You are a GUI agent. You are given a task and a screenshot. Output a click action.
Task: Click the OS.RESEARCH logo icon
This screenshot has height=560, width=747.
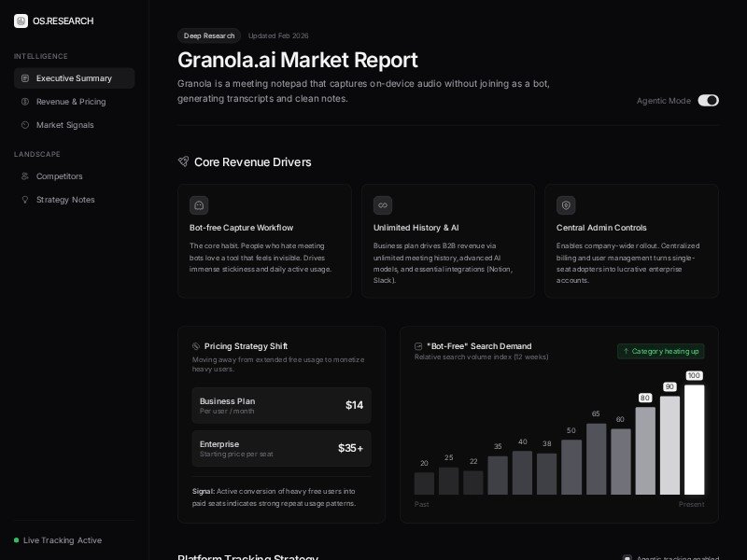tap(21, 21)
